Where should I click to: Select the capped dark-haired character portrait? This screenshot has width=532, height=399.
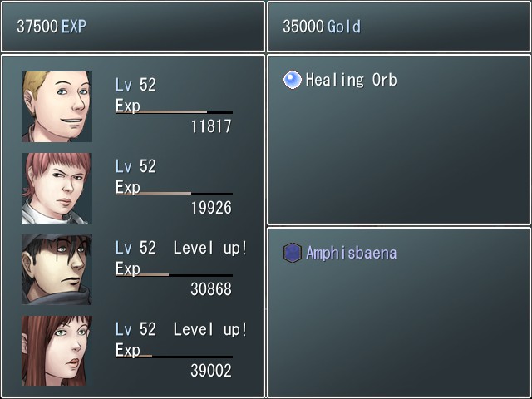point(57,269)
